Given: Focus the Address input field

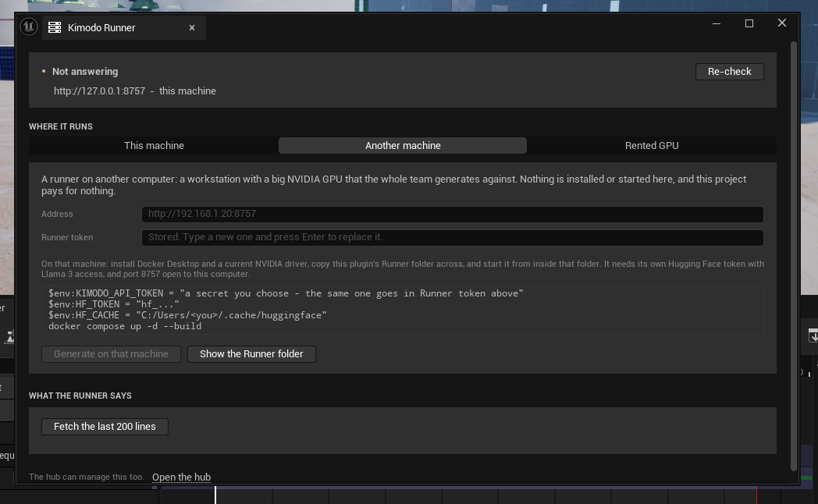Looking at the screenshot, I should [x=452, y=215].
